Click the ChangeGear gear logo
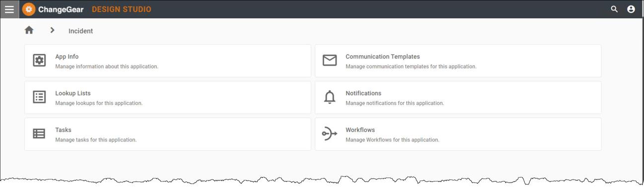644x187 pixels. click(x=29, y=9)
